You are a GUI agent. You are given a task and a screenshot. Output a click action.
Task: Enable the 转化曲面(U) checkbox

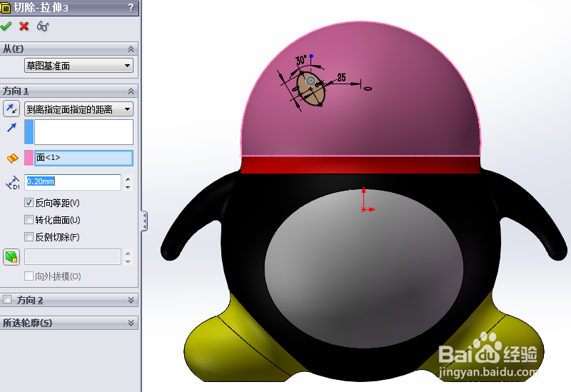pos(29,220)
